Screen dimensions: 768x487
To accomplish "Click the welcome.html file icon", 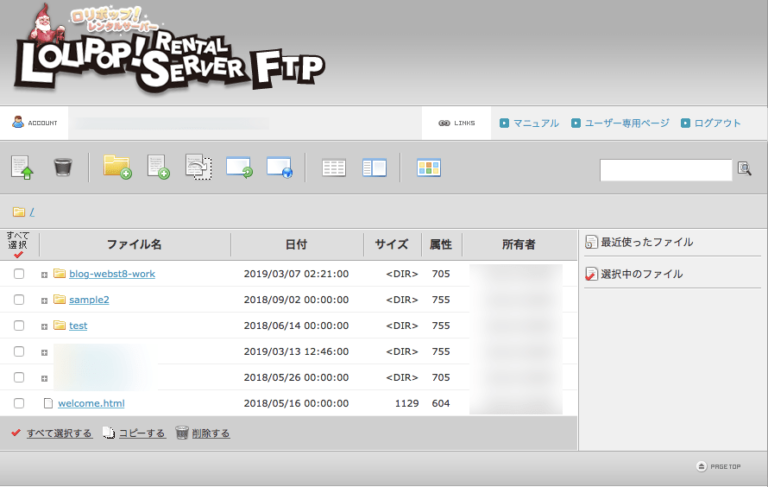I will (48, 403).
